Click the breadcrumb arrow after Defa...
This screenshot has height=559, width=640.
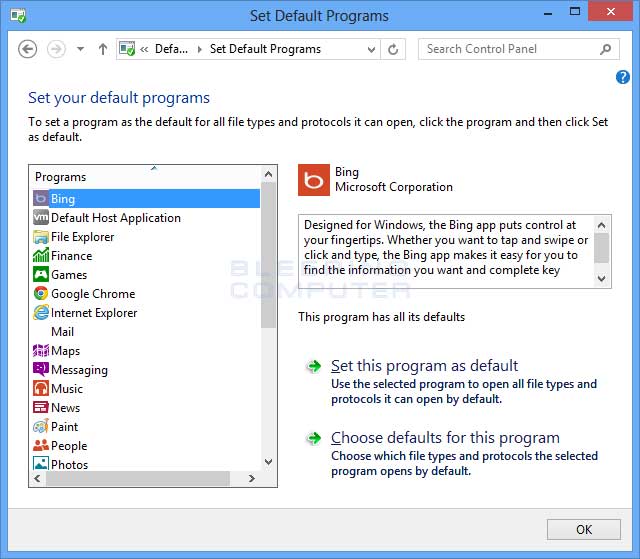pyautogui.click(x=200, y=49)
